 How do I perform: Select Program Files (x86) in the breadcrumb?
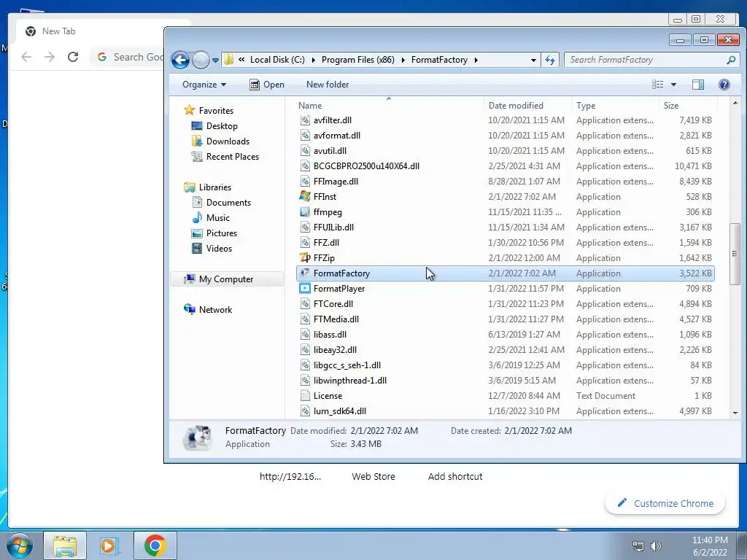357,60
